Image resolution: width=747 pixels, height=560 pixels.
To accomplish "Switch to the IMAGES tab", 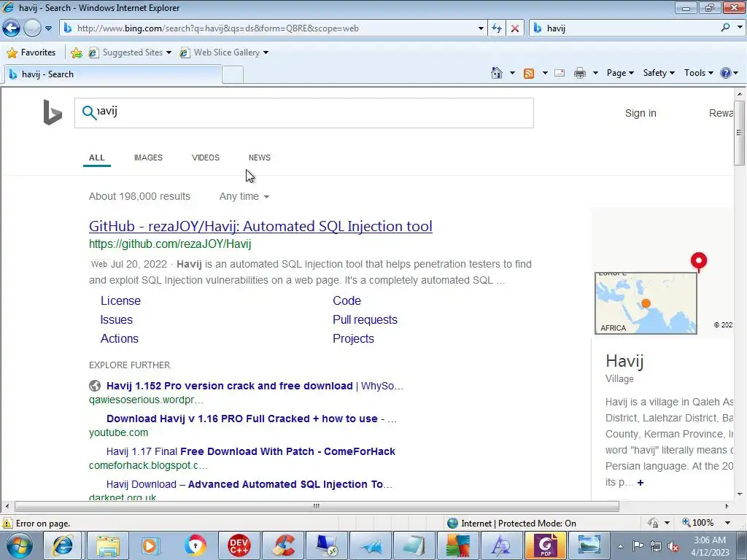I will click(148, 157).
